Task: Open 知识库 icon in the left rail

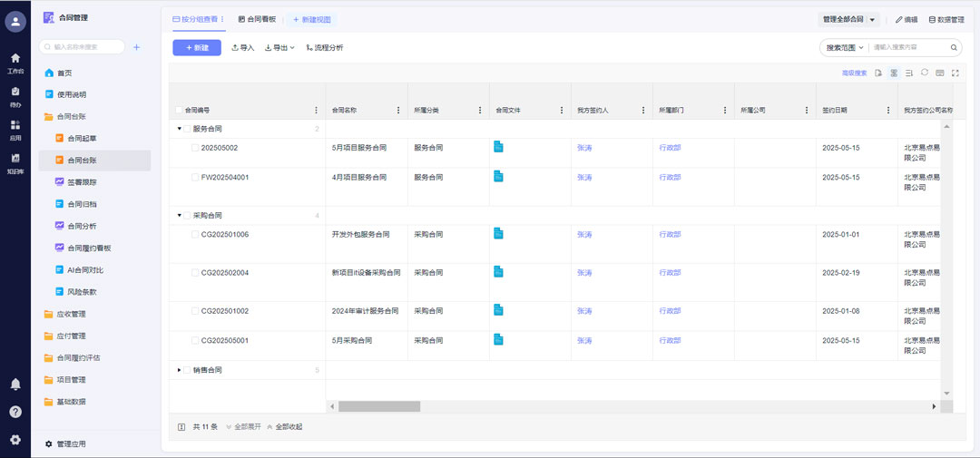Action: pos(15,162)
